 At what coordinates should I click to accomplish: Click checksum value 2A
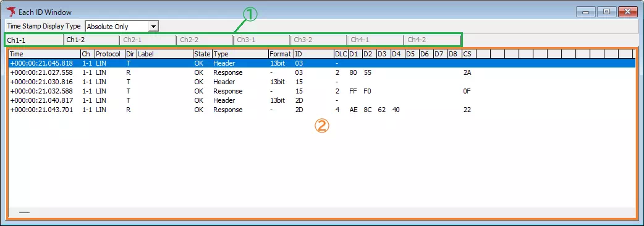[467, 72]
